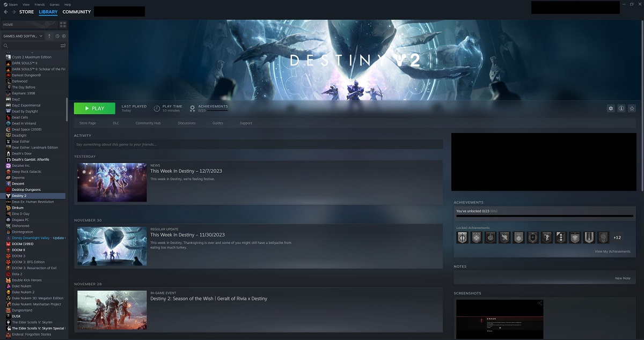Expand the GAMES AND SOFTWARE dropdown
Image resolution: width=644 pixels, height=340 pixels.
(x=23, y=36)
